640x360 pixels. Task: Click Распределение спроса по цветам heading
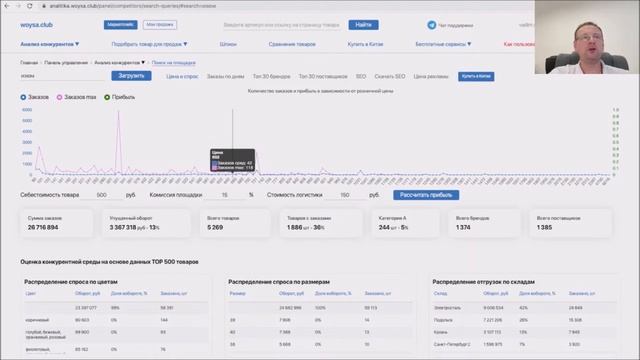71,282
